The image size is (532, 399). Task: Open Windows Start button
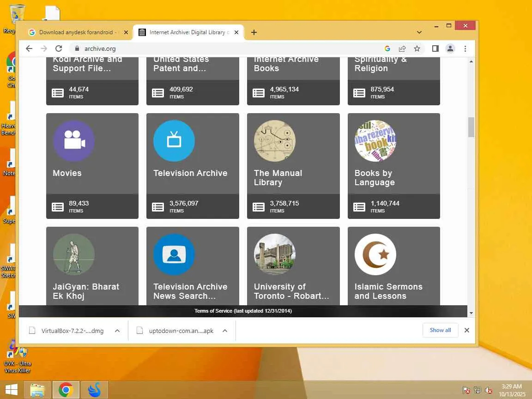11,389
